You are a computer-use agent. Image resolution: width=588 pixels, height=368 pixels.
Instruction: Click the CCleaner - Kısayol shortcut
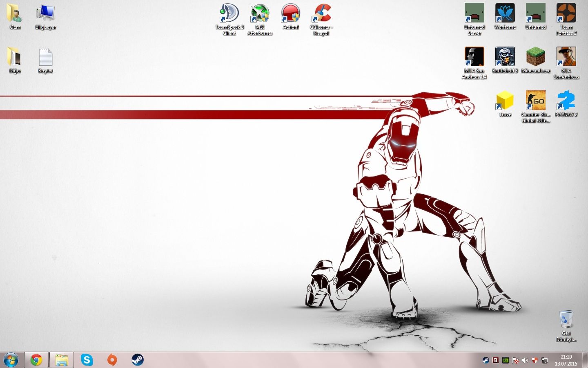tap(321, 19)
